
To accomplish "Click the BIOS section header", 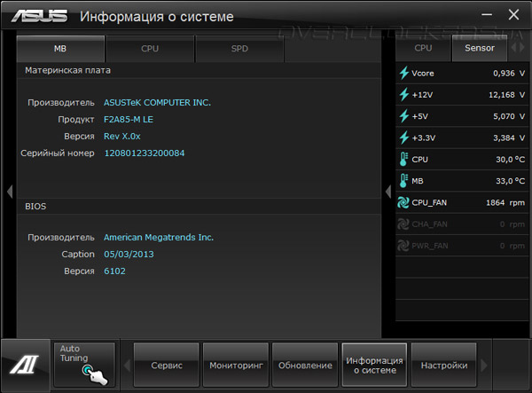I will pos(35,207).
